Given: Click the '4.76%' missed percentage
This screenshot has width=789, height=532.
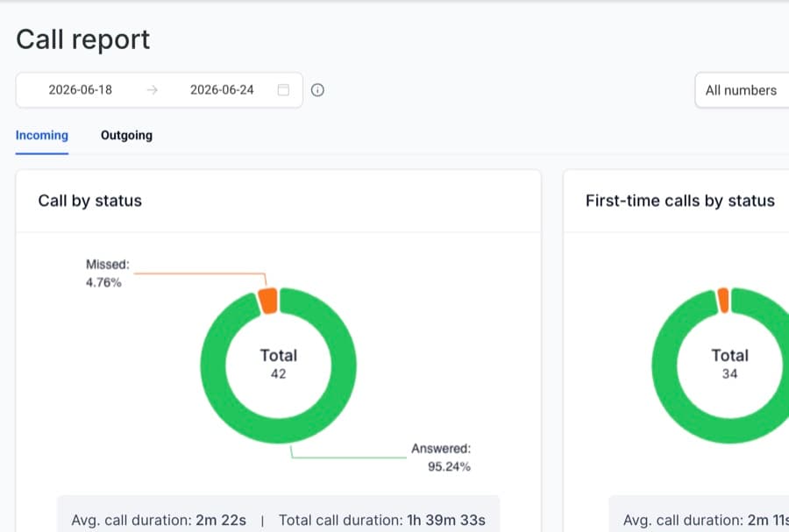Looking at the screenshot, I should tap(103, 282).
